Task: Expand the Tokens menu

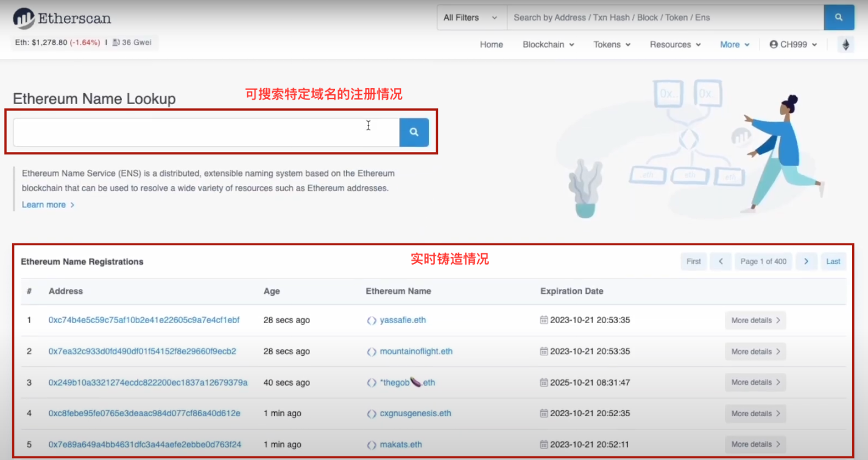Action: [612, 44]
